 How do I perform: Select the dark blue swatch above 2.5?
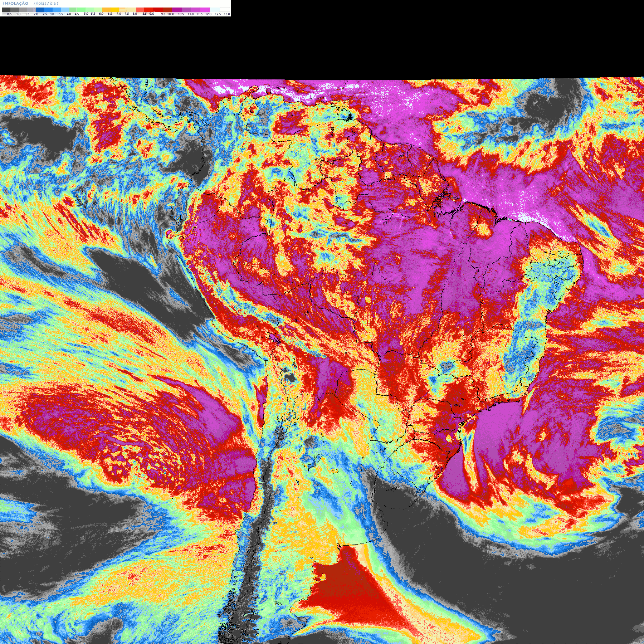click(x=40, y=10)
